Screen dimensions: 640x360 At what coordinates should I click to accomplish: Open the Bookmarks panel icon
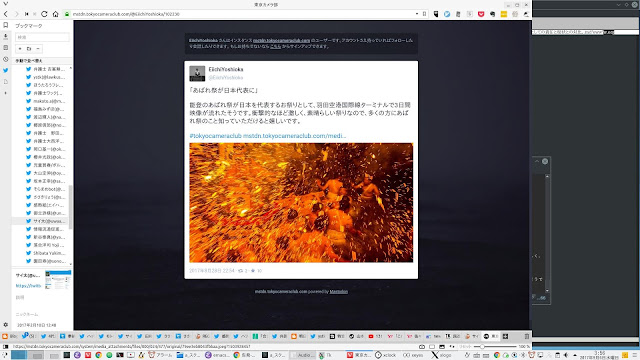click(x=6, y=25)
